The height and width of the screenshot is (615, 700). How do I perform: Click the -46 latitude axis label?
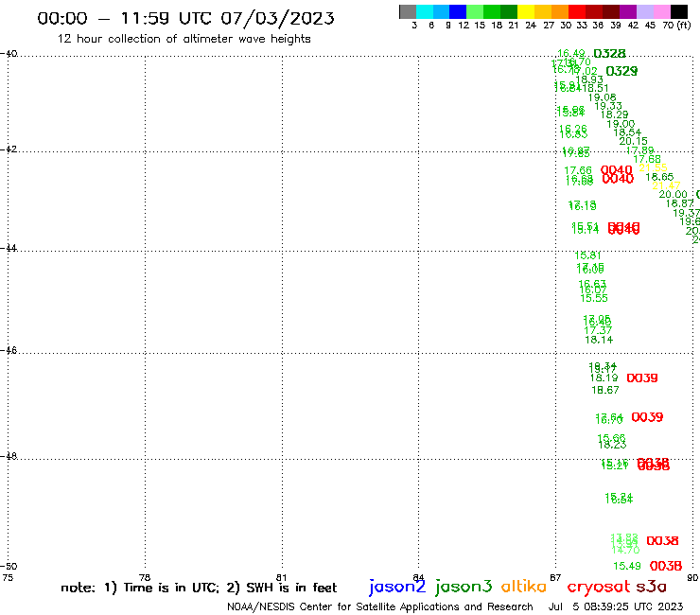[9, 351]
